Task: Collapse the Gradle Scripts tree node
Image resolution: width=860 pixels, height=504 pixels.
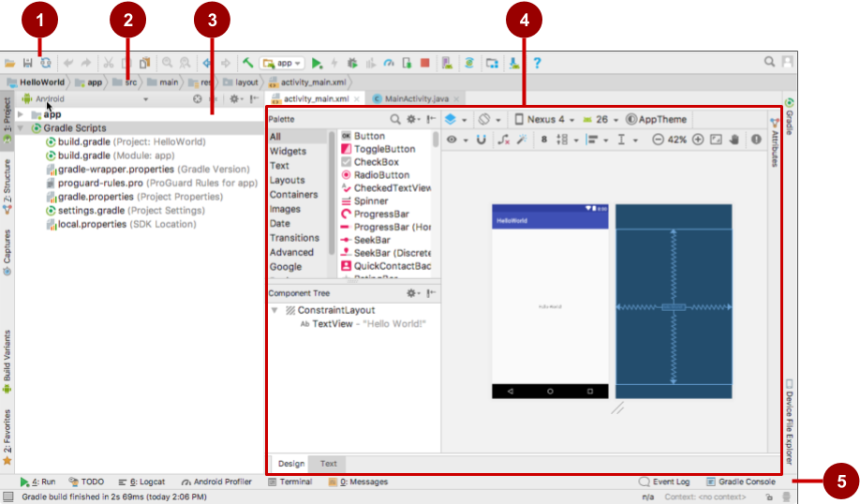Action: pos(21,127)
